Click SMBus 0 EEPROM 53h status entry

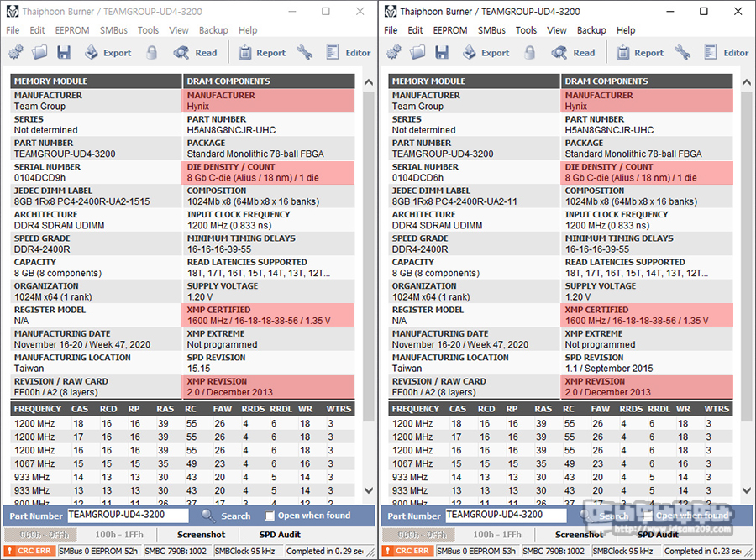pyautogui.click(x=476, y=551)
